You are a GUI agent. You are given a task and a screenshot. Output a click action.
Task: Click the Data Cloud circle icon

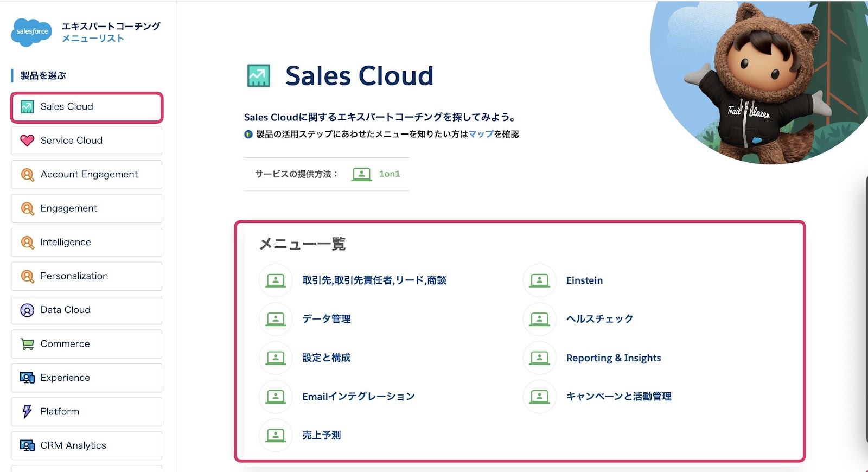27,310
